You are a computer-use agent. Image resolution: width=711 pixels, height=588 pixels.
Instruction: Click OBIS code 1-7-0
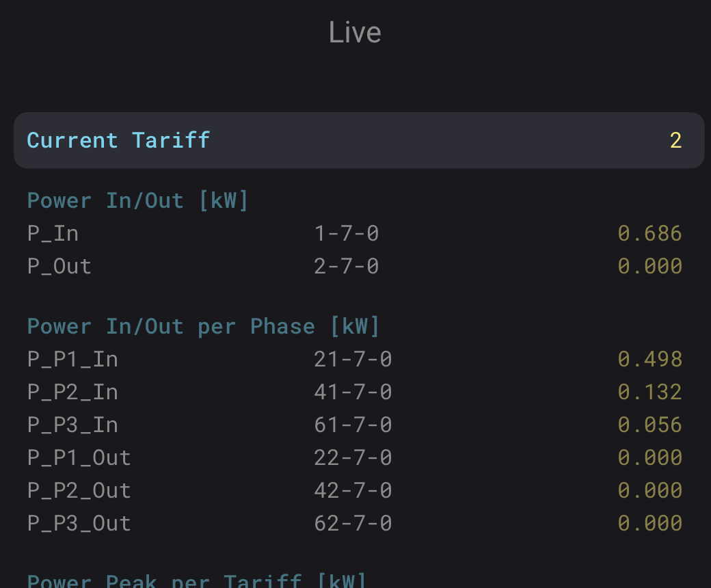click(x=347, y=233)
